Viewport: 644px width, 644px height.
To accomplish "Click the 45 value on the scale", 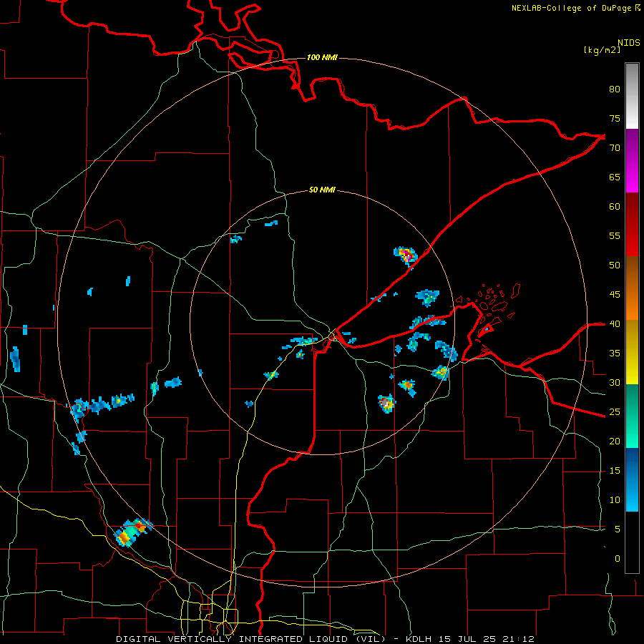I will (615, 295).
